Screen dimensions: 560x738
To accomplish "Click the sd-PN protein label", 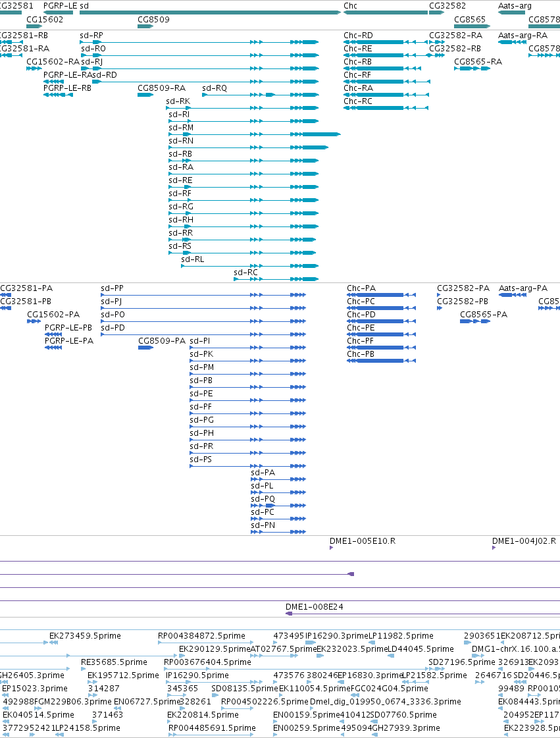I will coord(263,525).
